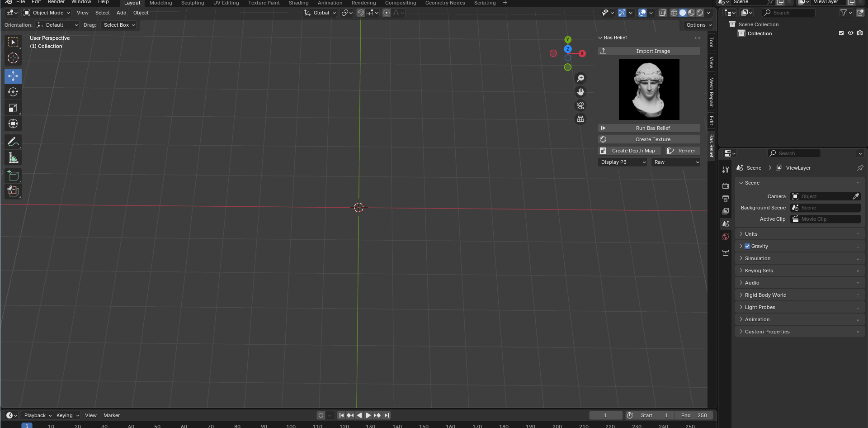The width and height of the screenshot is (868, 428).
Task: Open the Select Box drag dropdown
Action: [119, 25]
